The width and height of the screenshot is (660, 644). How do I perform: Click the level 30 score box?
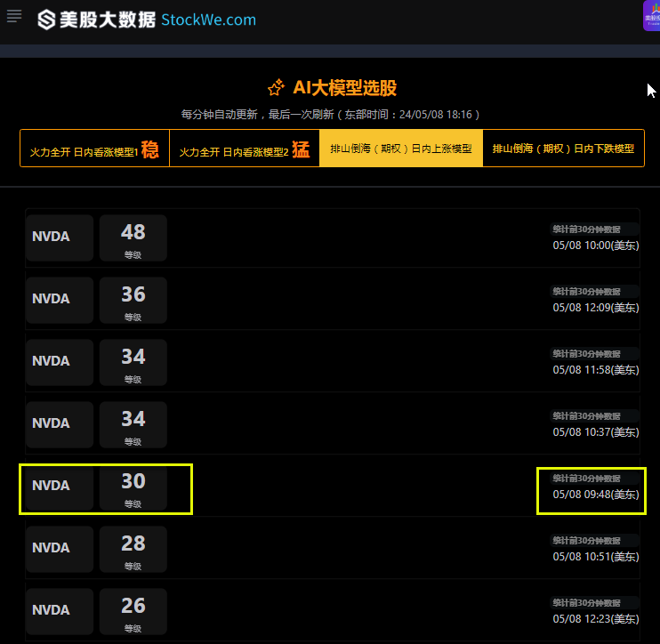click(133, 487)
